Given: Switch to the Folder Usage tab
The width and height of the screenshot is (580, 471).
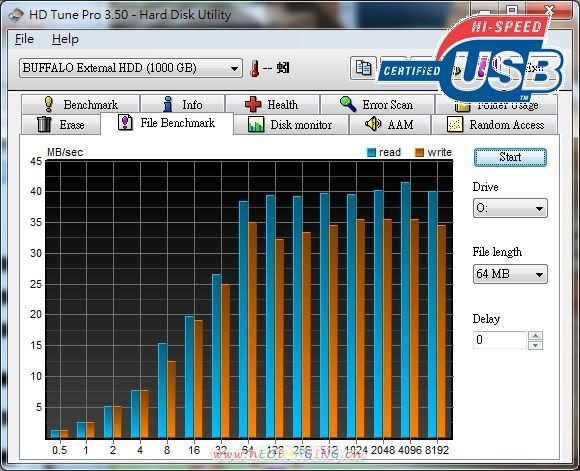Looking at the screenshot, I should click(496, 106).
